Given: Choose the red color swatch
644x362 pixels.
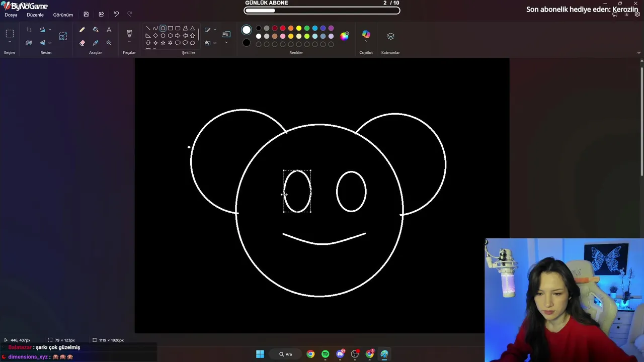Looking at the screenshot, I should (283, 28).
